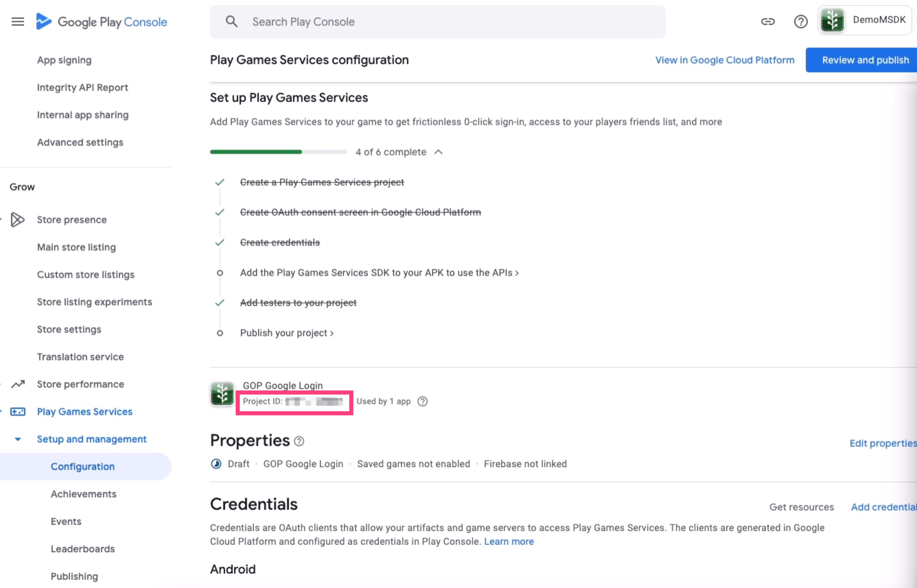Open Leaderboards in the sidebar
The image size is (917, 588).
(x=83, y=549)
